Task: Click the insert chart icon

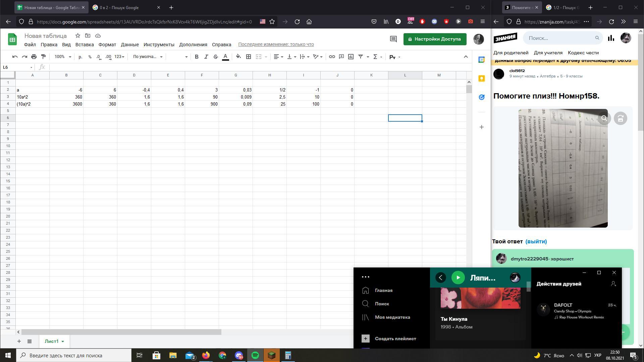Action: click(x=351, y=57)
